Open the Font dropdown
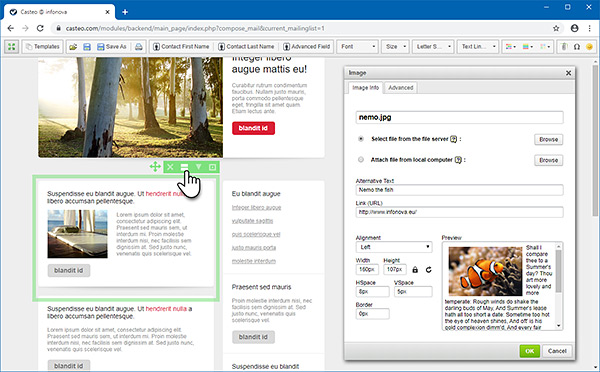 (357, 47)
